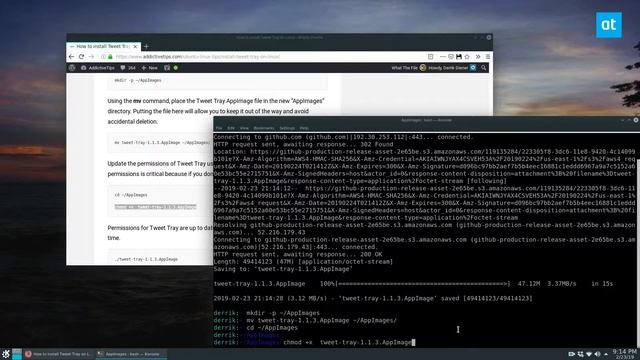Expand the Firefox toolbar overflow chevron
Screen dimensions: 640x360
[478, 57]
